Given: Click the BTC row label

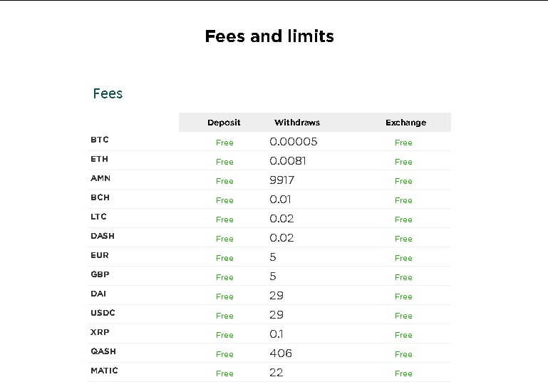Looking at the screenshot, I should point(100,140).
